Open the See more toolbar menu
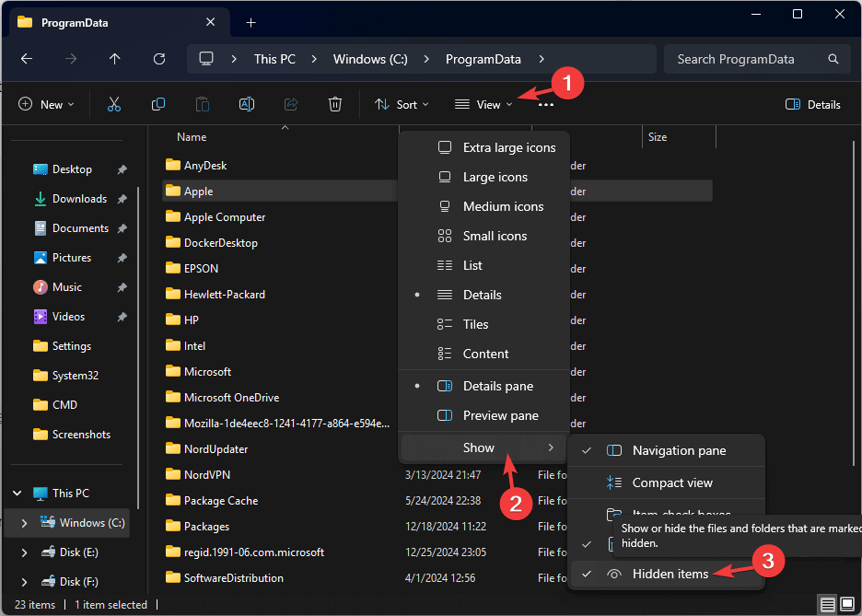This screenshot has height=616, width=862. coord(545,104)
